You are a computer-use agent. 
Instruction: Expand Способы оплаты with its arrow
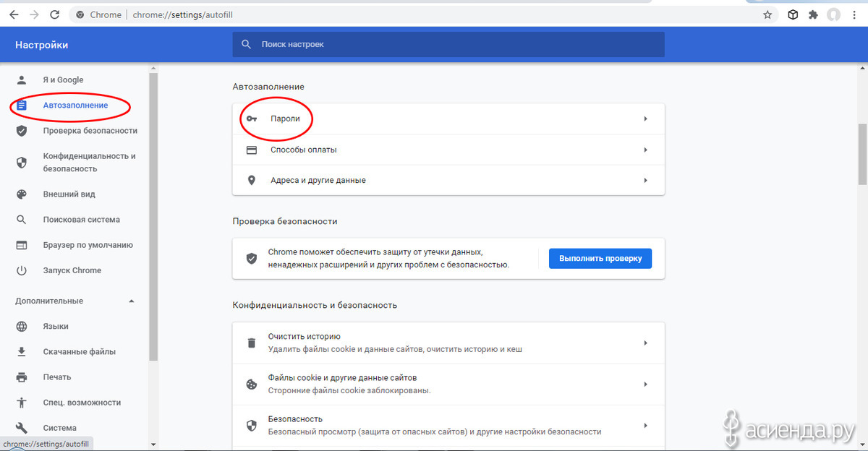pos(645,150)
